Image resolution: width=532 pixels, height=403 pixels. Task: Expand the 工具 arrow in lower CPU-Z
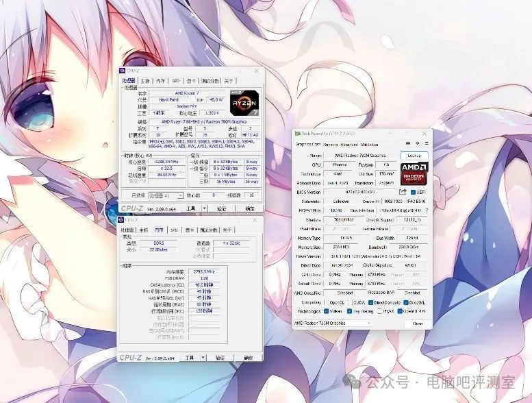pyautogui.click(x=203, y=358)
